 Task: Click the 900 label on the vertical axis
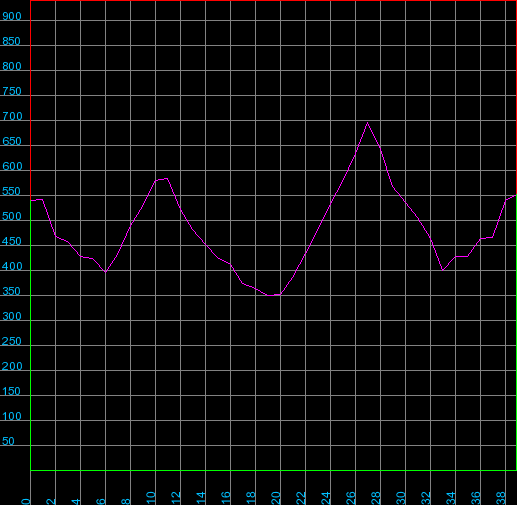point(12,16)
